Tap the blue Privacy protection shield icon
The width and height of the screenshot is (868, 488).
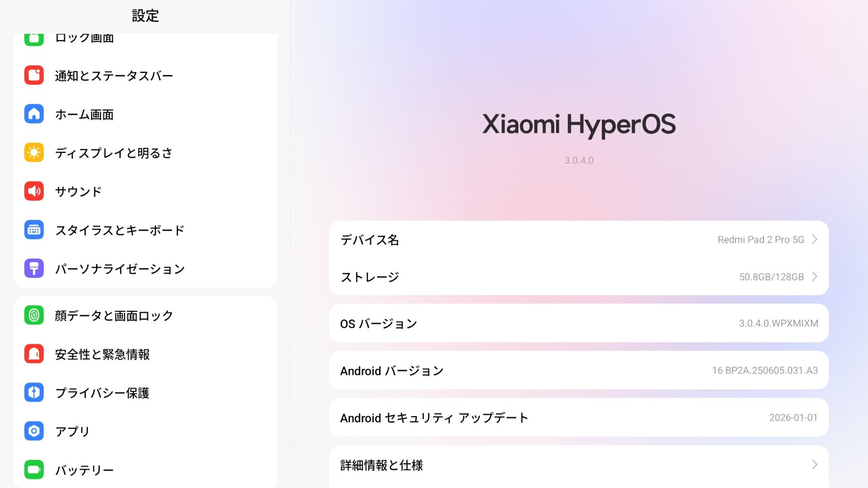coord(34,392)
